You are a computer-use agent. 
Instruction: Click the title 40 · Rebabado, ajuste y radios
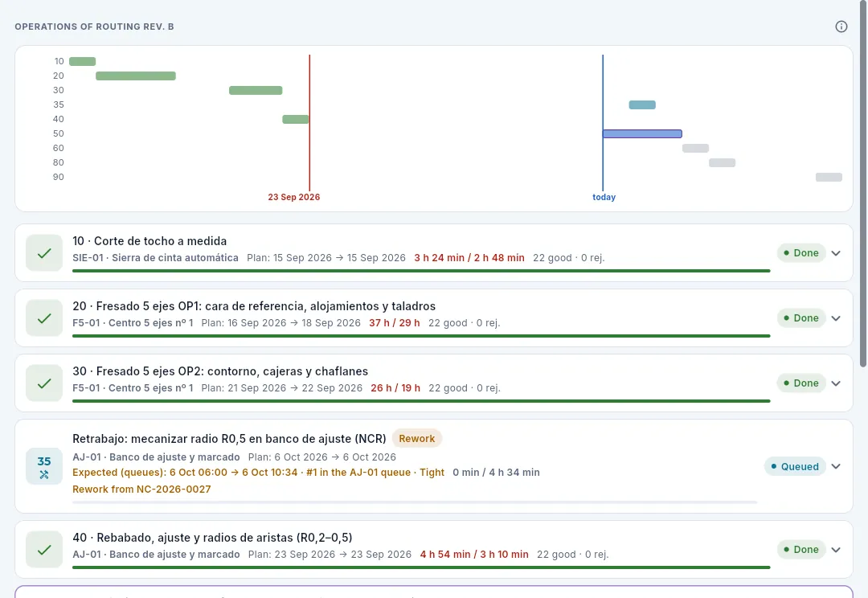tap(212, 538)
